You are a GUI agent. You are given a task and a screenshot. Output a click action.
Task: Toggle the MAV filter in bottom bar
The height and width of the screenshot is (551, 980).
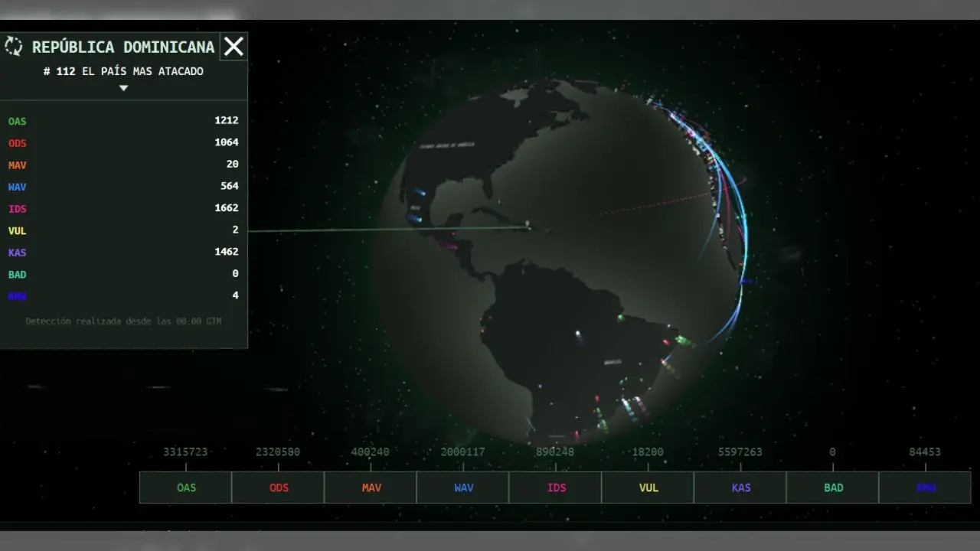tap(371, 487)
